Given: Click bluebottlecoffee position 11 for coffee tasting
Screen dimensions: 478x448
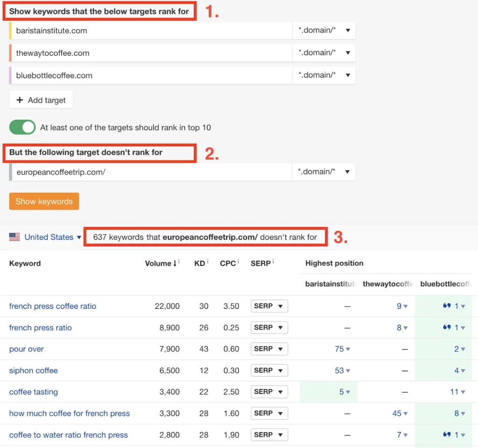Looking at the screenshot, I should (x=457, y=392).
